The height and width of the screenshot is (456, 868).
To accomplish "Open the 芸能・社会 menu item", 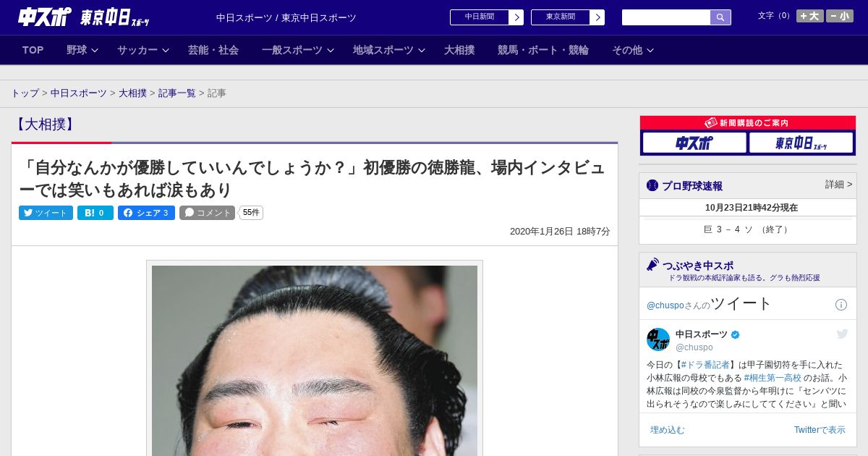I will pyautogui.click(x=213, y=50).
